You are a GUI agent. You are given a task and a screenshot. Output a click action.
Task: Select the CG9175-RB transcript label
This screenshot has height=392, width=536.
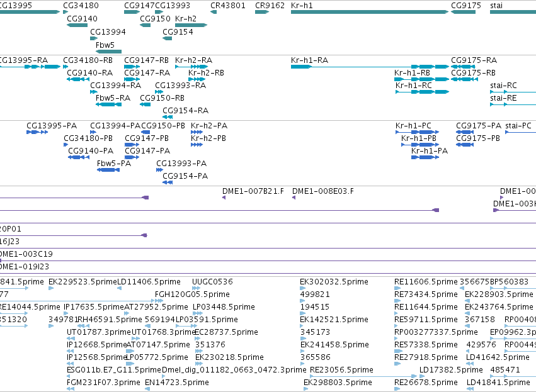point(473,73)
